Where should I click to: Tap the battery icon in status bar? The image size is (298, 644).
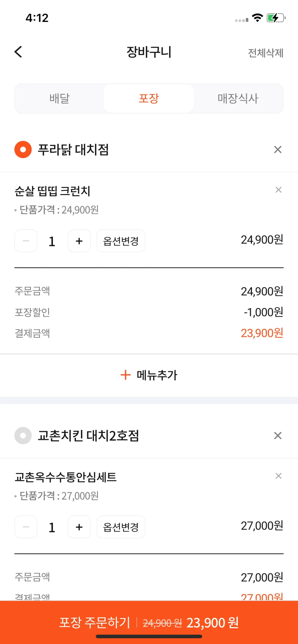click(276, 18)
